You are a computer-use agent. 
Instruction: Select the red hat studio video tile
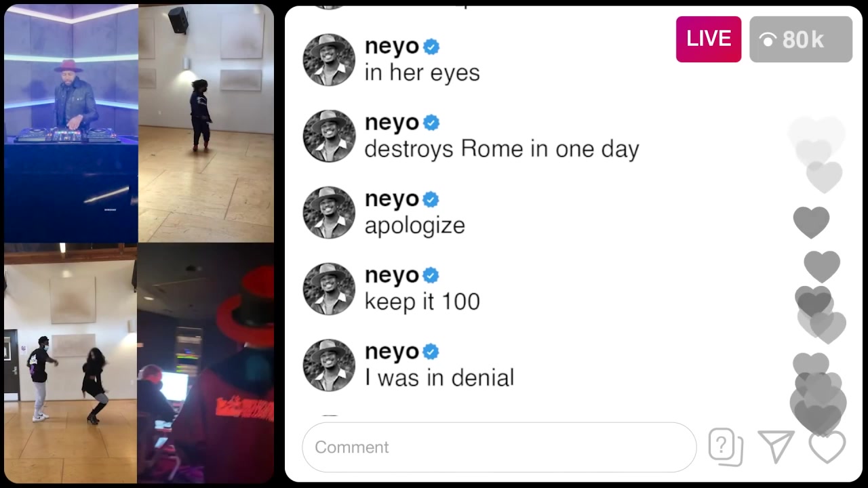tap(205, 363)
